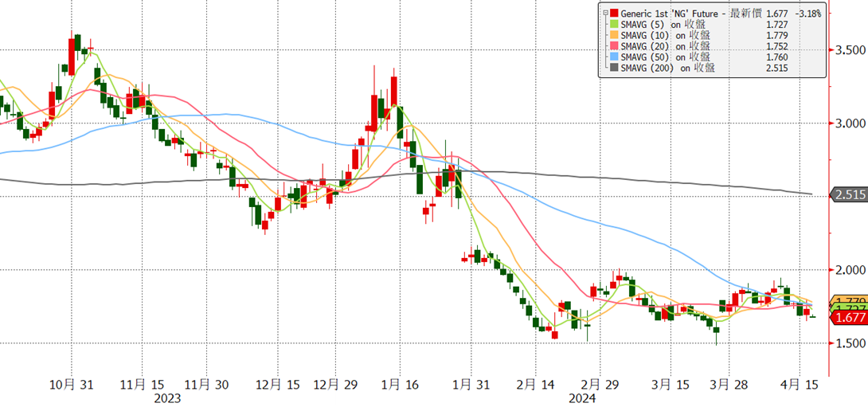Click the 1月 16 date label

point(400,383)
